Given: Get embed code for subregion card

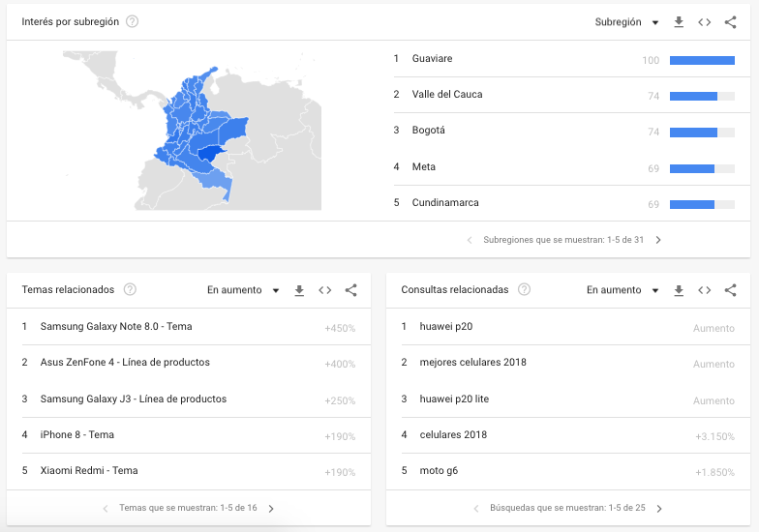Looking at the screenshot, I should pos(705,22).
